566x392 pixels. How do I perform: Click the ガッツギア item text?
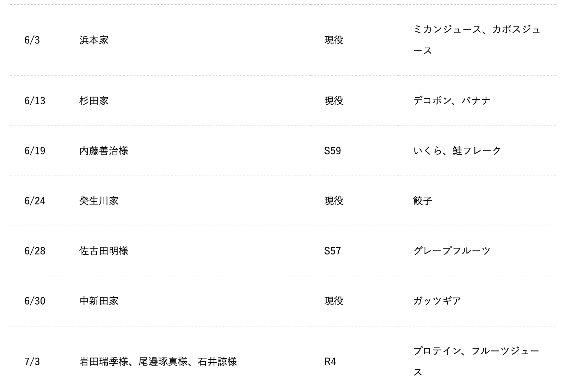click(x=437, y=301)
